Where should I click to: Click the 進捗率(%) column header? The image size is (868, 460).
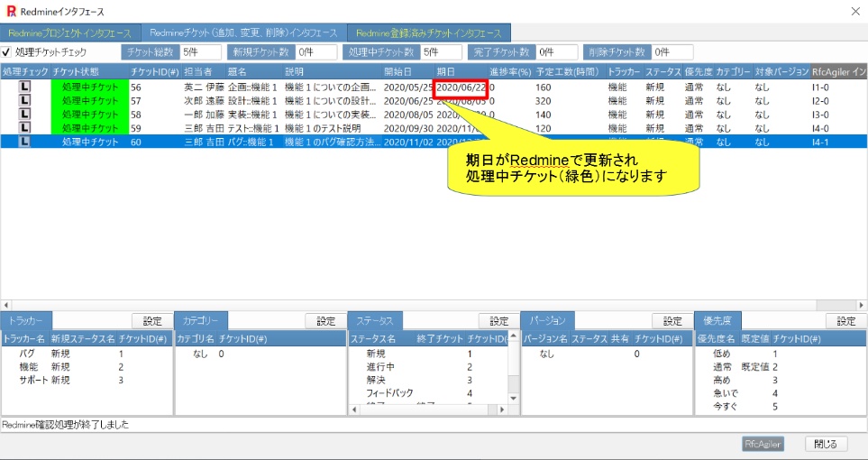510,72
